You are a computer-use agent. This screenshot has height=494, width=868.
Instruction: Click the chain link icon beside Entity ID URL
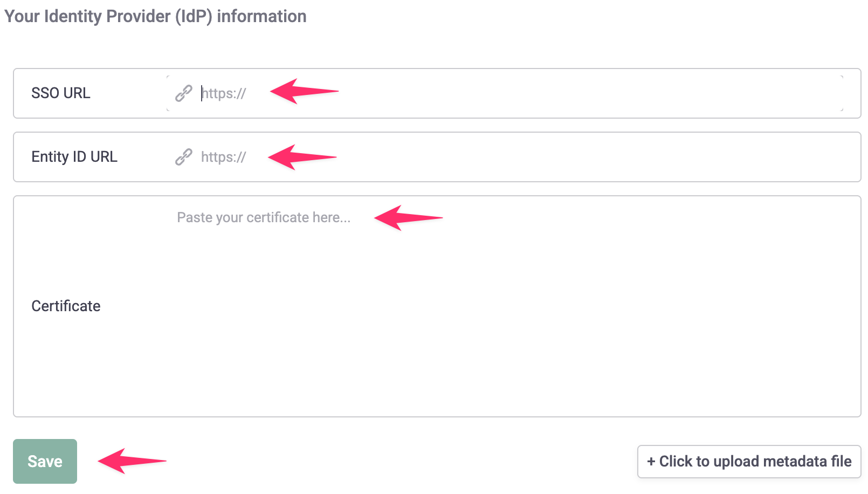184,157
